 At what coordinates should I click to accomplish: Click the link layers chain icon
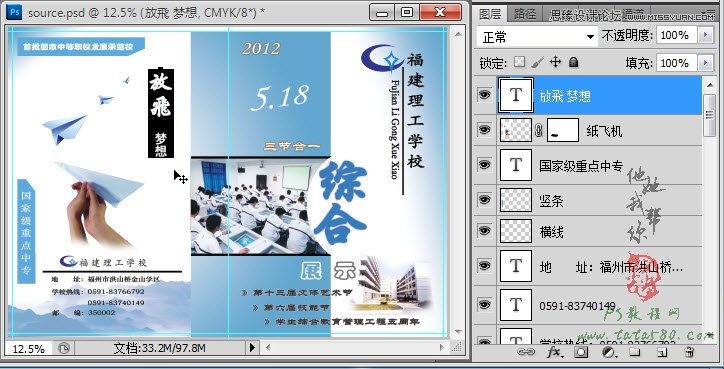[525, 352]
